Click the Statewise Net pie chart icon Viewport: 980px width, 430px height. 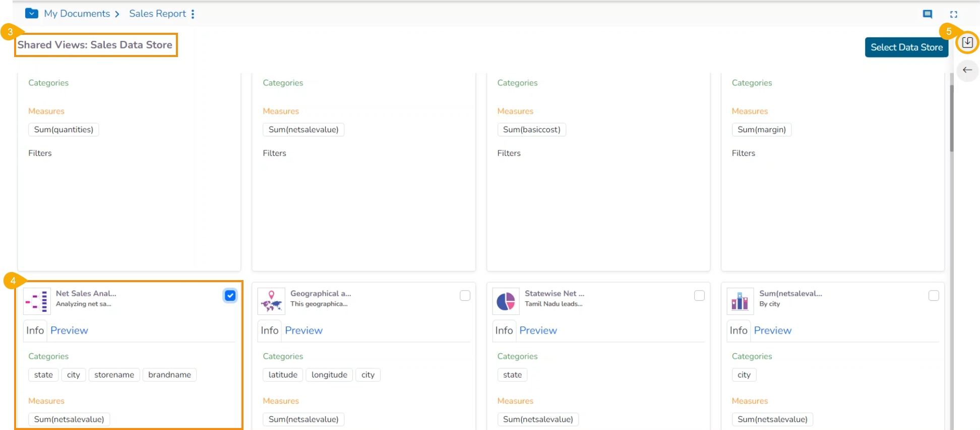(506, 301)
